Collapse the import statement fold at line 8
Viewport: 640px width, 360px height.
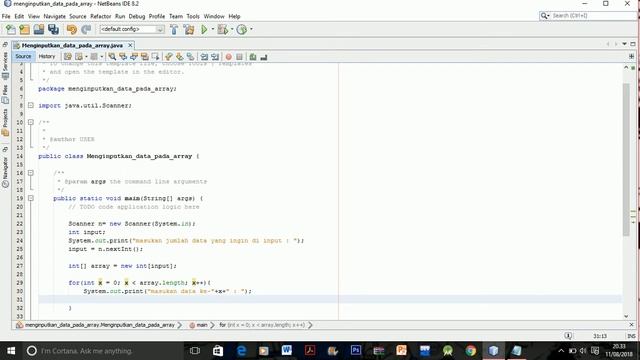31,105
